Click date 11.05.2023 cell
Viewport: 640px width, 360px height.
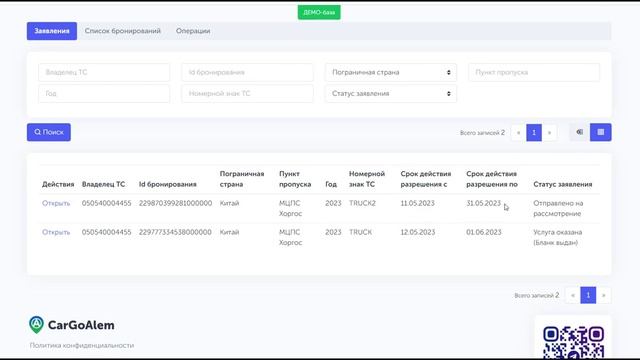[x=417, y=203]
